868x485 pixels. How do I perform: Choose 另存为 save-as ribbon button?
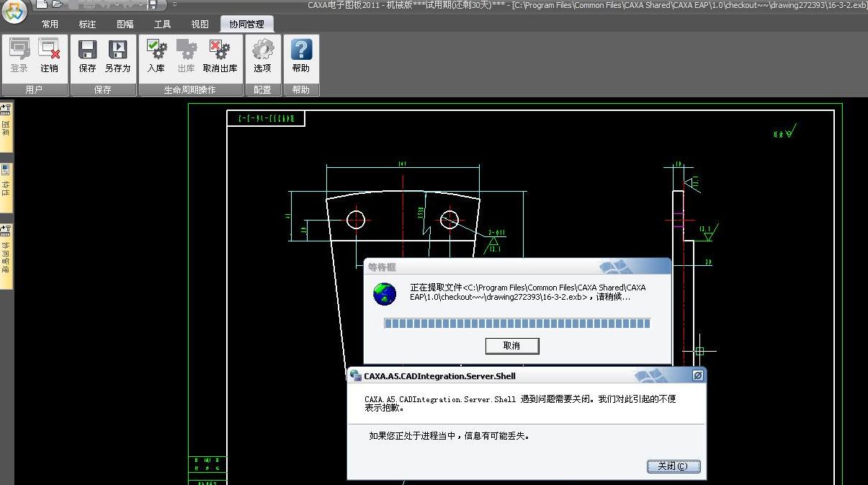117,56
